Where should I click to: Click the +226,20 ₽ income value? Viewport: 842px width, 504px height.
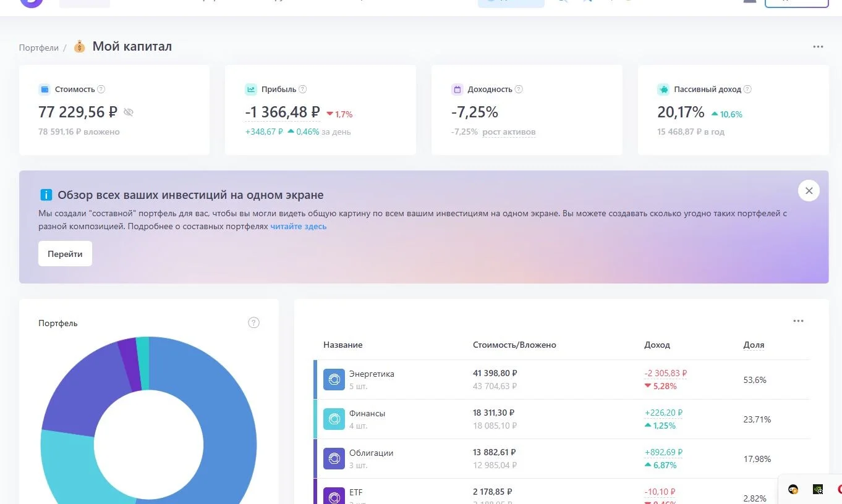pyautogui.click(x=663, y=413)
